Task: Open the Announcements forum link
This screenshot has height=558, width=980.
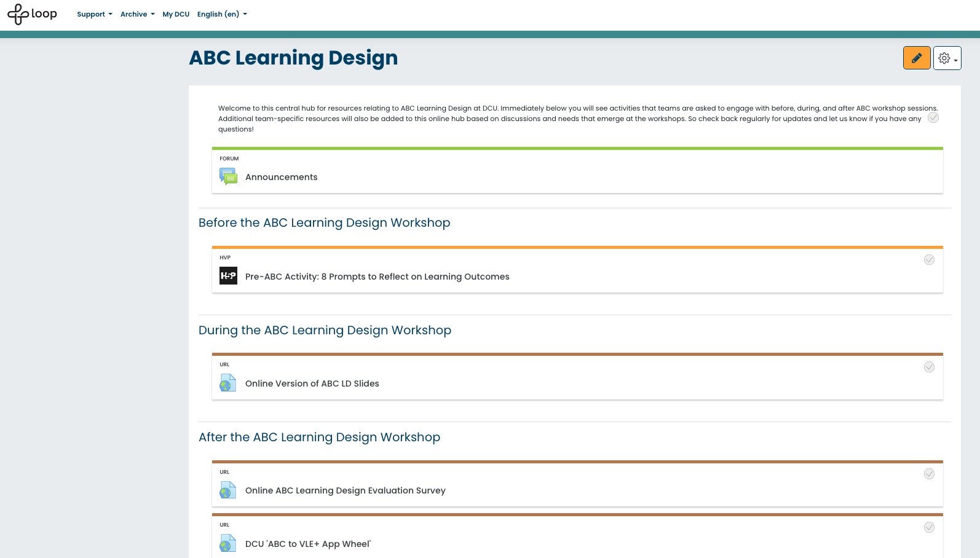Action: pyautogui.click(x=281, y=177)
